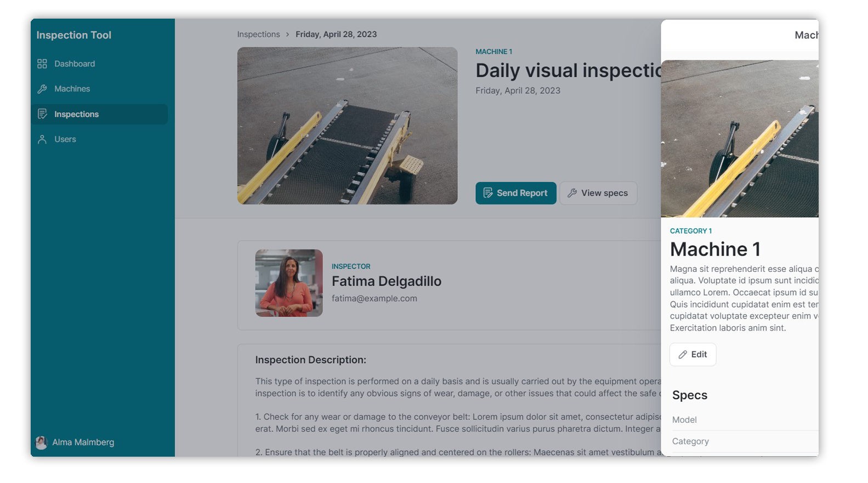Go to the Machines section
The width and height of the screenshot is (868, 483).
pos(72,89)
